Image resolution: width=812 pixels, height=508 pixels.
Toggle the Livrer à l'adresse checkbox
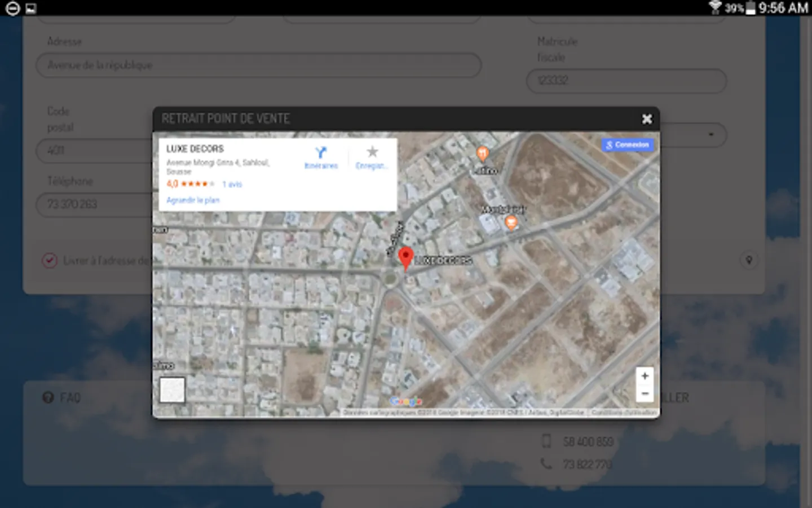(50, 261)
